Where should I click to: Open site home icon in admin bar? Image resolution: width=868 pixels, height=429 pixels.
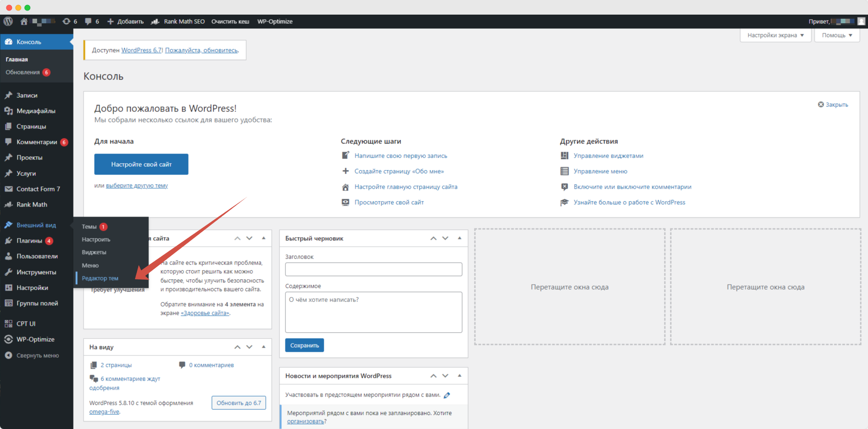point(24,21)
